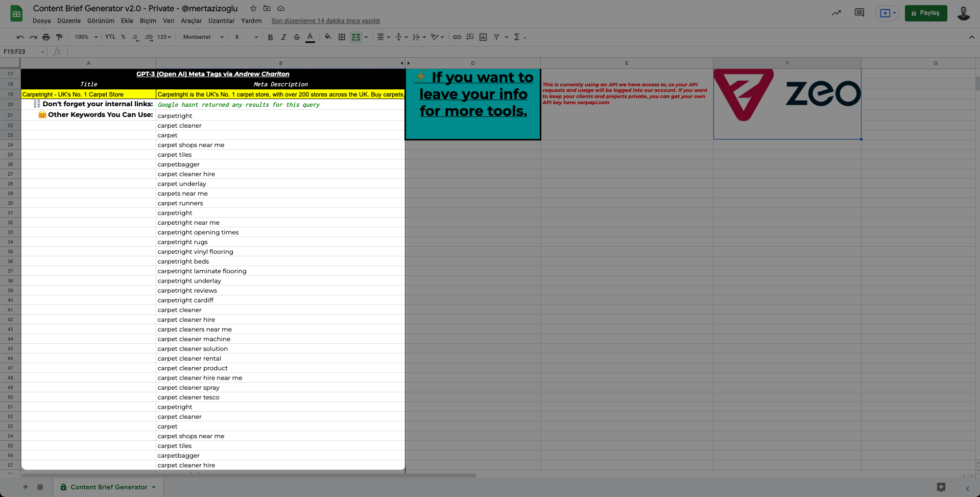
Task: Insert a chart
Action: (483, 37)
